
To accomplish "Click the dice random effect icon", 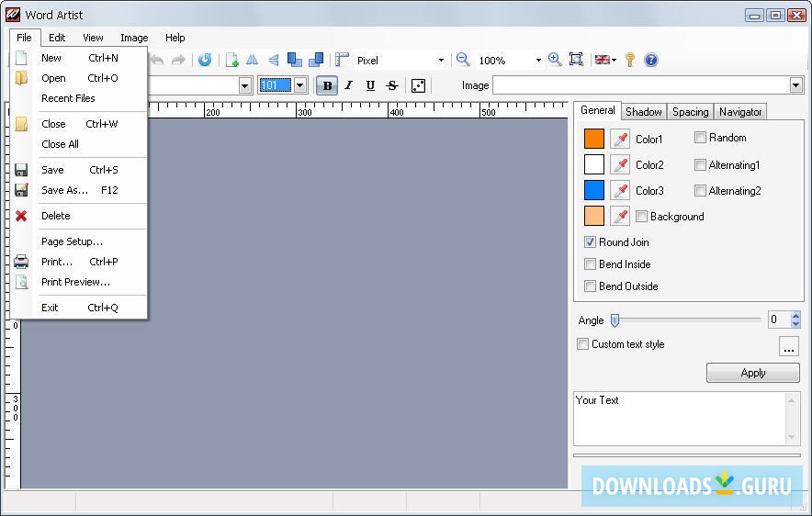I will click(419, 85).
